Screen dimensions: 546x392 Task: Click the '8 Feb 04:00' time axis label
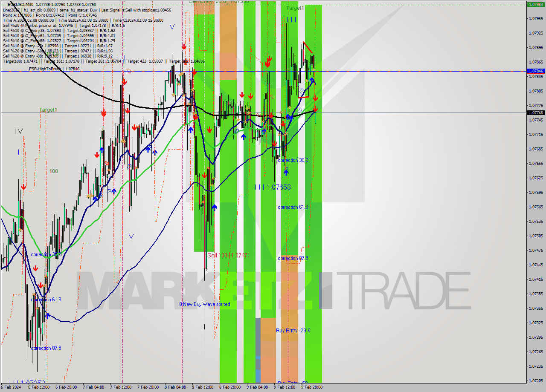(x=175, y=387)
